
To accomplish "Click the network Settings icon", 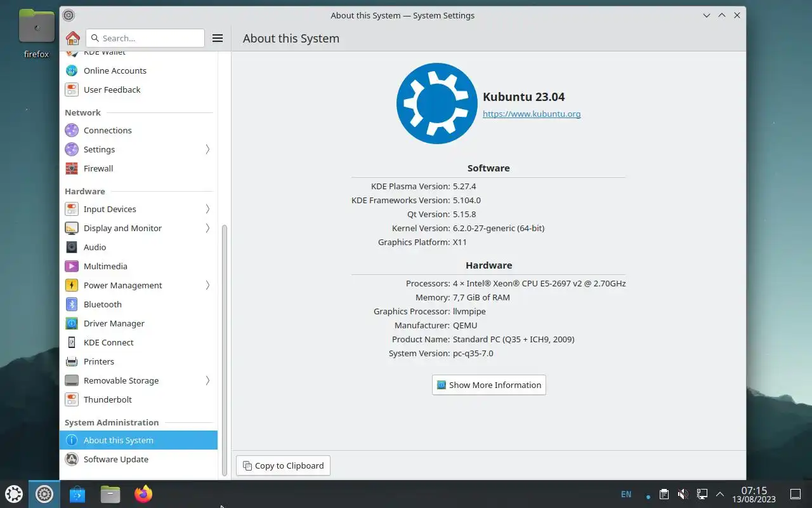I will click(72, 149).
